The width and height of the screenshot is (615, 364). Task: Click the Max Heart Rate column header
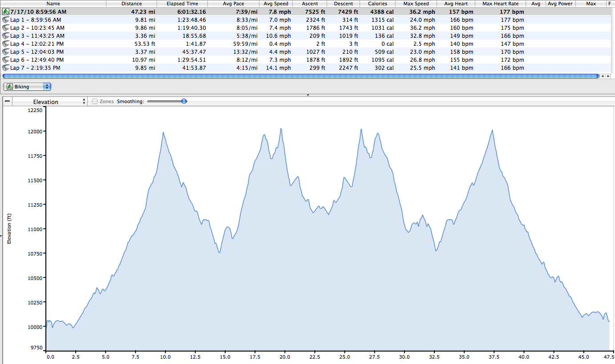[x=501, y=4]
